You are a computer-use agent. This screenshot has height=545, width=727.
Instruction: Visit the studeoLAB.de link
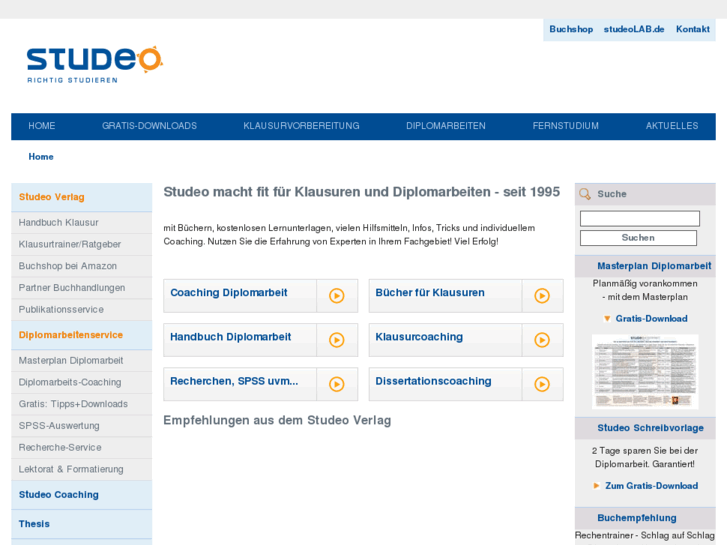pyautogui.click(x=634, y=29)
